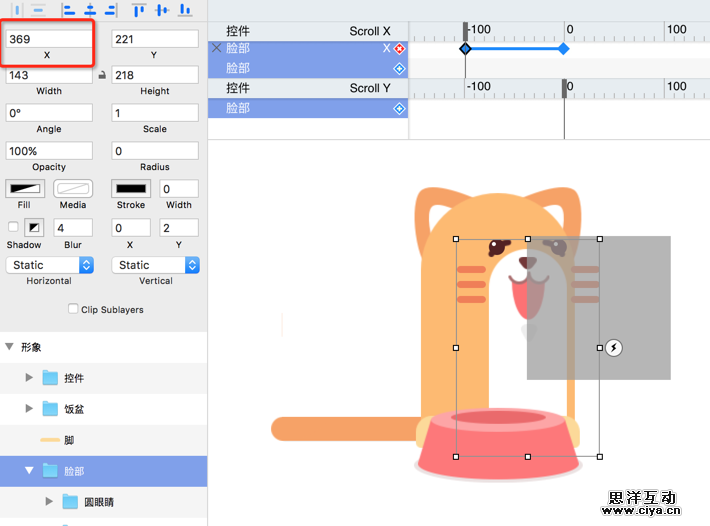The image size is (710, 526).
Task: Click the red keyframe diamond on 脸部 X row
Action: 399,48
